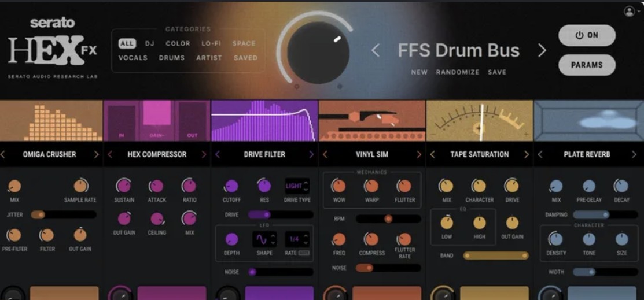Click LFO DEPTH knob
This screenshot has height=300, width=644.
click(x=231, y=239)
